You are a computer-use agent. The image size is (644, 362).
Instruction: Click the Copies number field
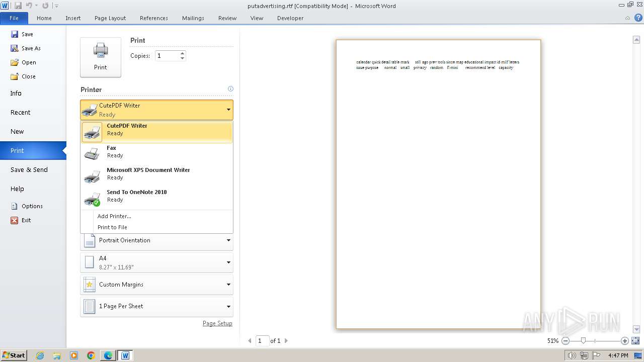tap(167, 56)
